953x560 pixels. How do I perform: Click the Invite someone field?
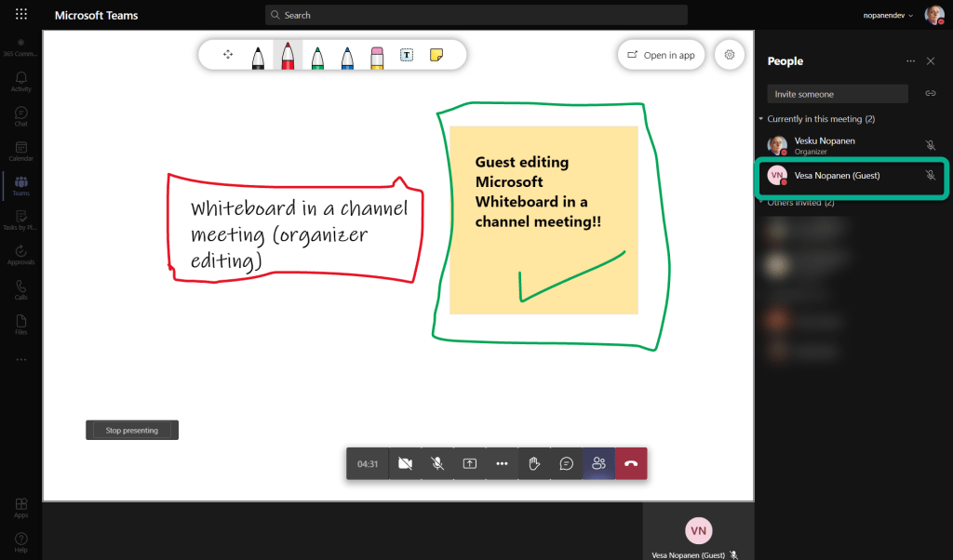click(837, 94)
